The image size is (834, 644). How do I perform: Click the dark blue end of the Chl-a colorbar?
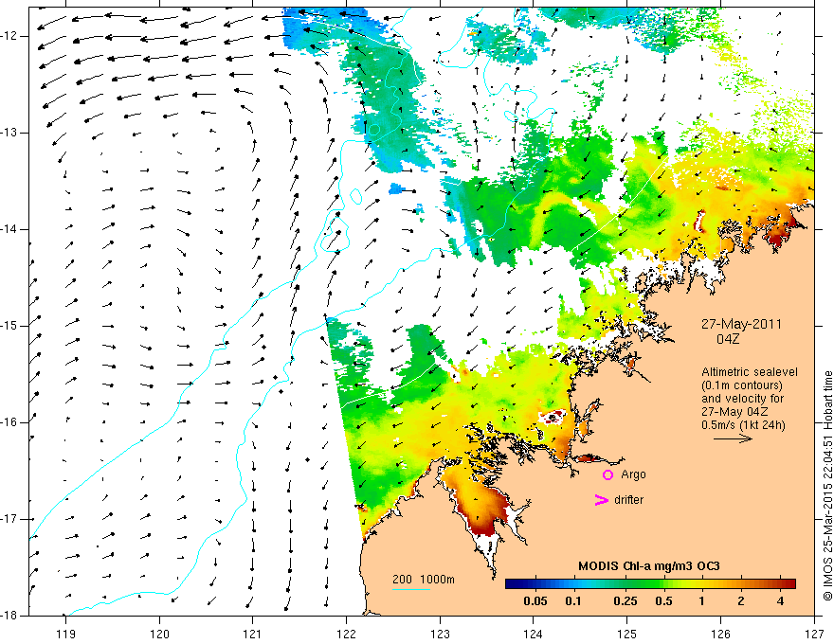point(512,584)
